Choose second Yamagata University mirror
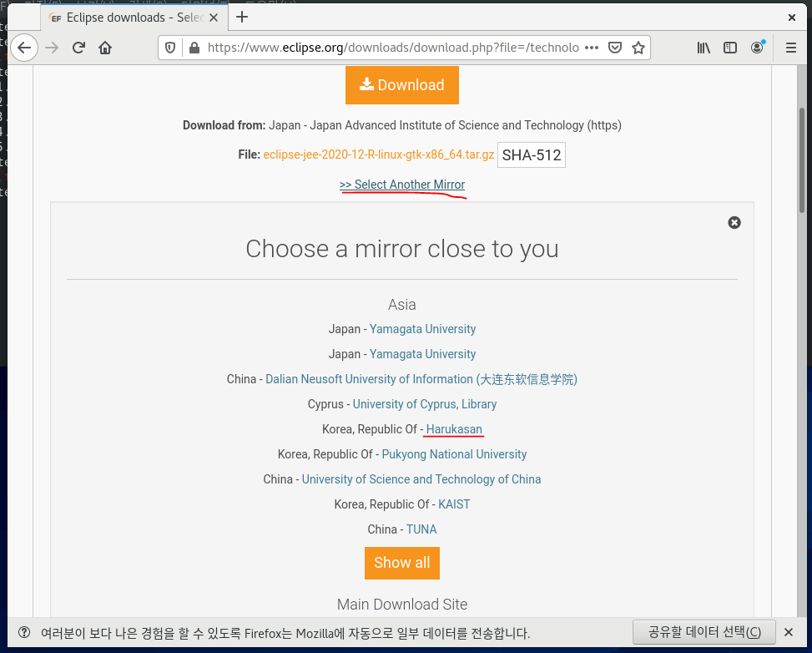 (422, 354)
